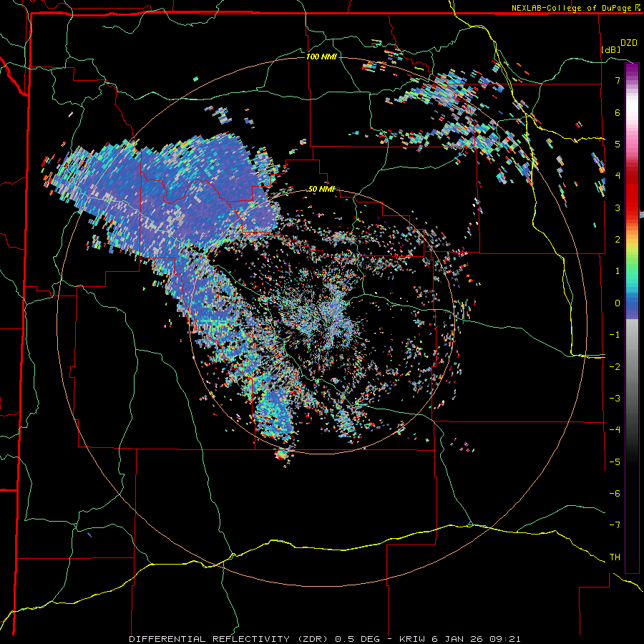The height and width of the screenshot is (644, 644).
Task: Click the 1 tick on the color scale
Action: [x=618, y=271]
